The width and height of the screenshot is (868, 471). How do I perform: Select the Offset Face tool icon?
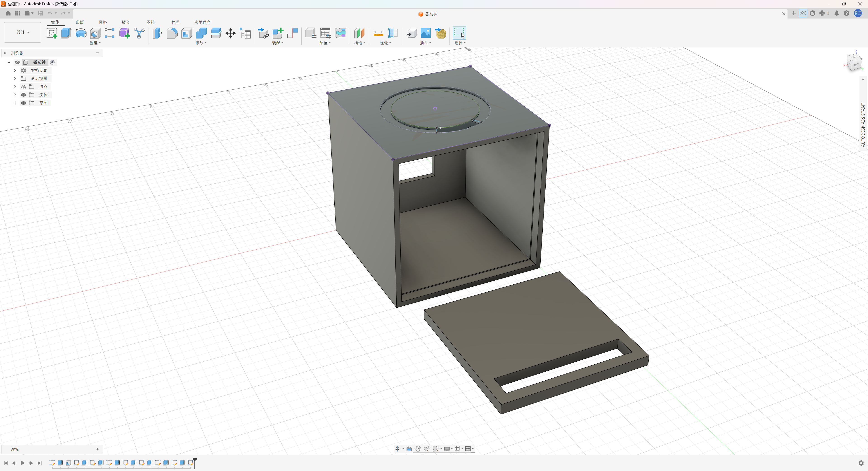(x=216, y=33)
